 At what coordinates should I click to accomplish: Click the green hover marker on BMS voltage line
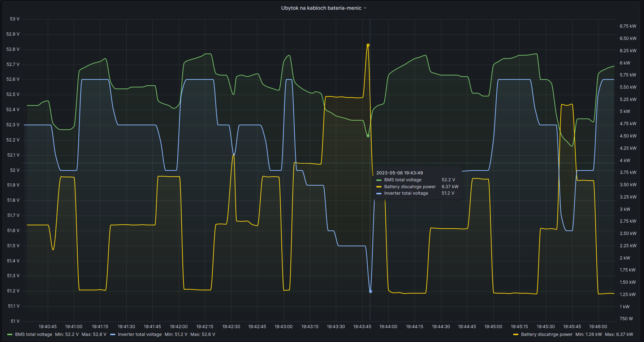tap(368, 136)
